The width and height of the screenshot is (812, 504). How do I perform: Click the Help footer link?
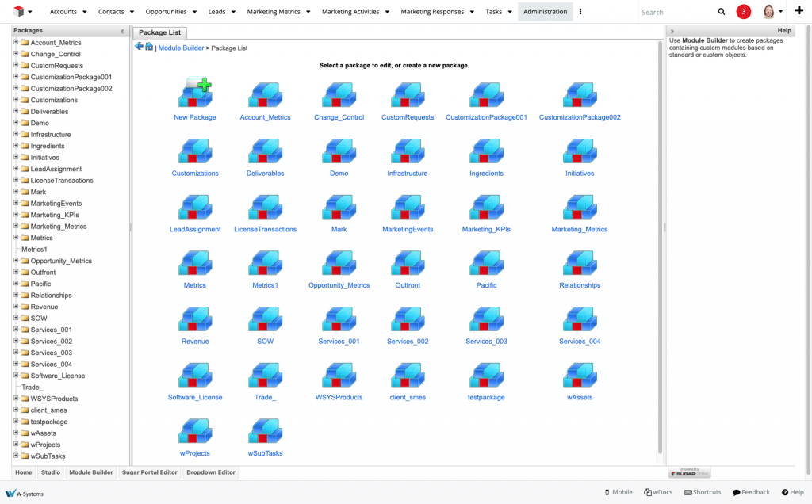tap(793, 492)
